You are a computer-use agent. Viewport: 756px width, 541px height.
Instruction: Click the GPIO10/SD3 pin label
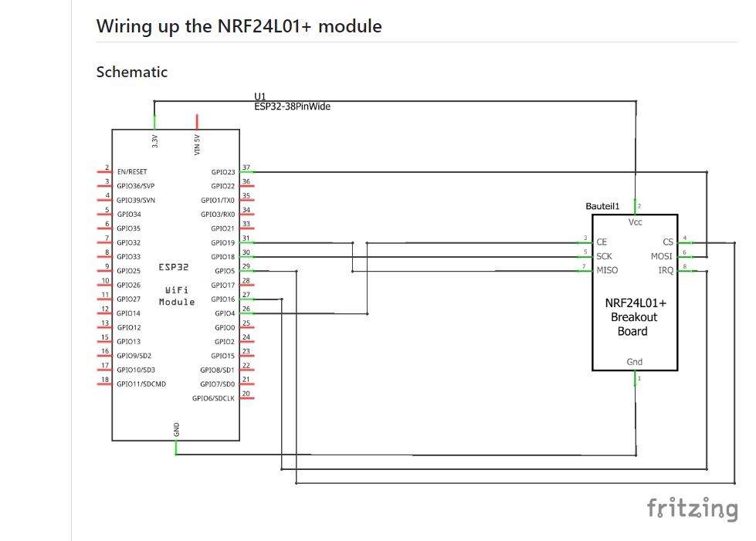(136, 370)
